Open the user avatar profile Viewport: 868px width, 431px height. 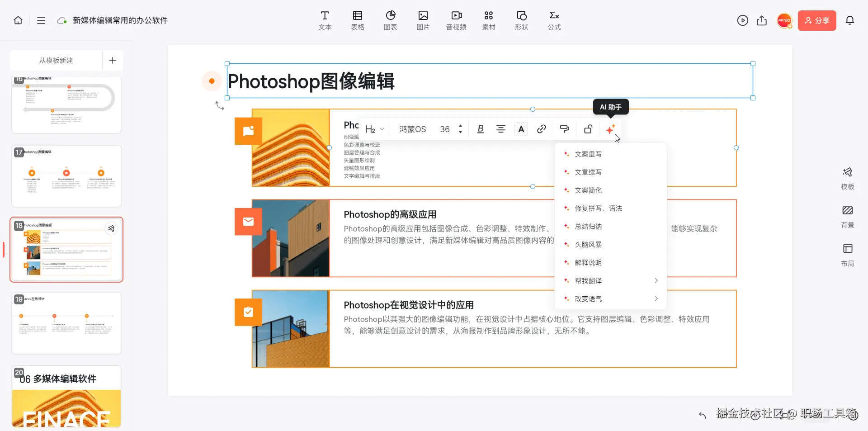tap(784, 20)
